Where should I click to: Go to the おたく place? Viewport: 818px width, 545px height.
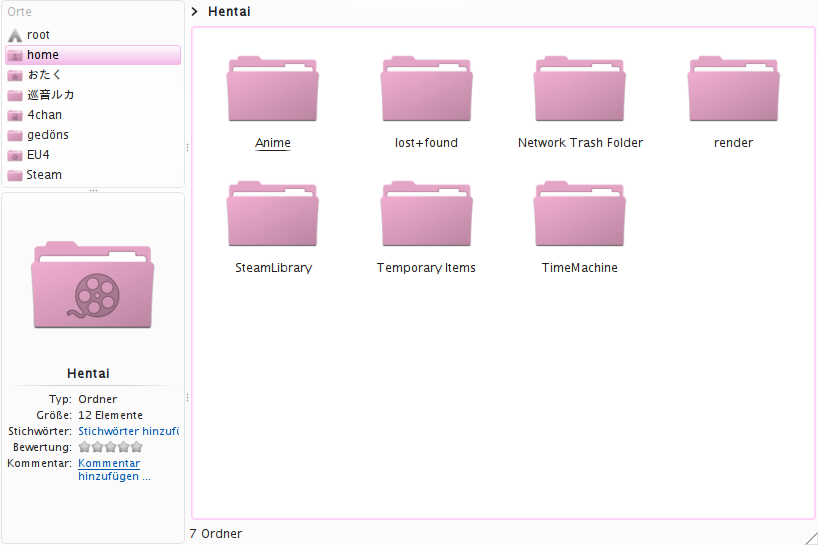pos(93,75)
